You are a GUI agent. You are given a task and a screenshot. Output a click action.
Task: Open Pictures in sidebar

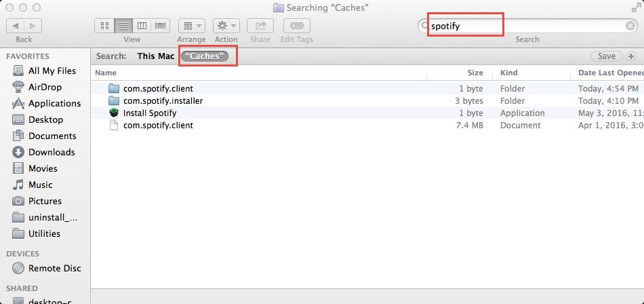[45, 201]
